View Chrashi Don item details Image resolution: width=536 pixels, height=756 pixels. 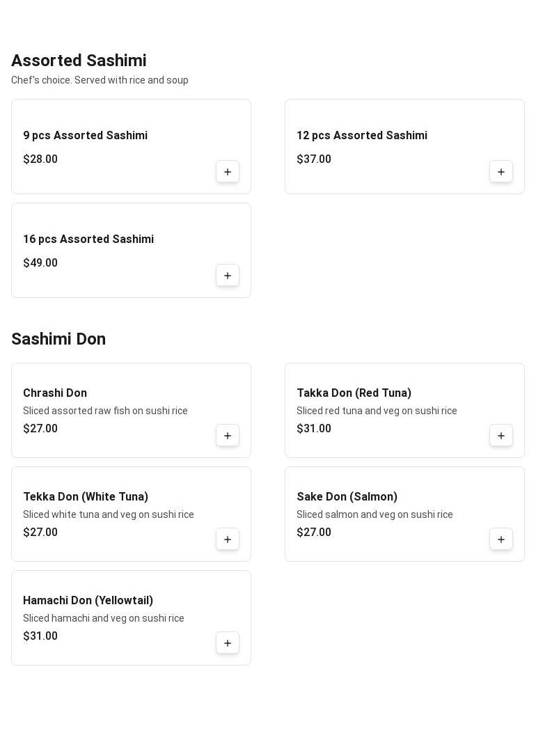tap(55, 393)
